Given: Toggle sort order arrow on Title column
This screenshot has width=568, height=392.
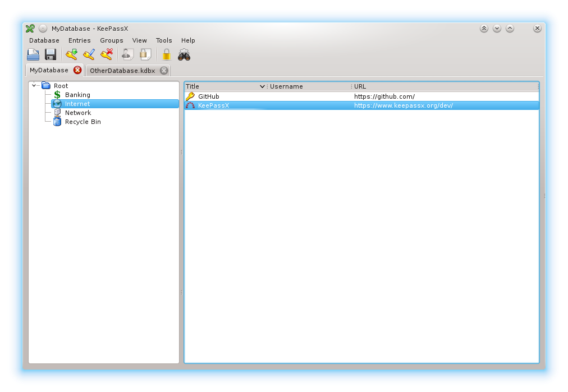Looking at the screenshot, I should pyautogui.click(x=262, y=86).
